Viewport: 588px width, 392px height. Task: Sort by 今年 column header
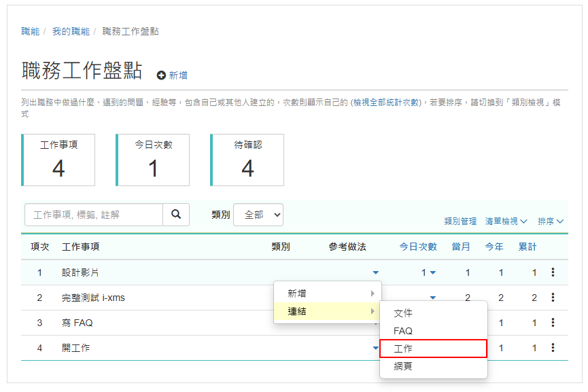point(494,247)
